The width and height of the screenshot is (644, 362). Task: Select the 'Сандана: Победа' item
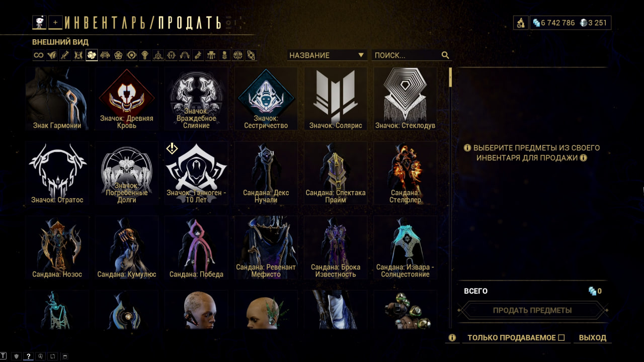pyautogui.click(x=196, y=247)
